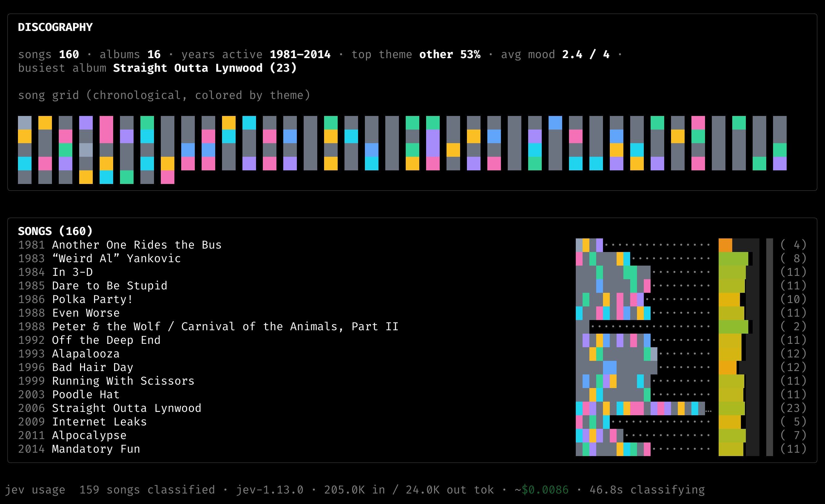
Task: Click the 159 songs classified status text
Action: pos(147,490)
